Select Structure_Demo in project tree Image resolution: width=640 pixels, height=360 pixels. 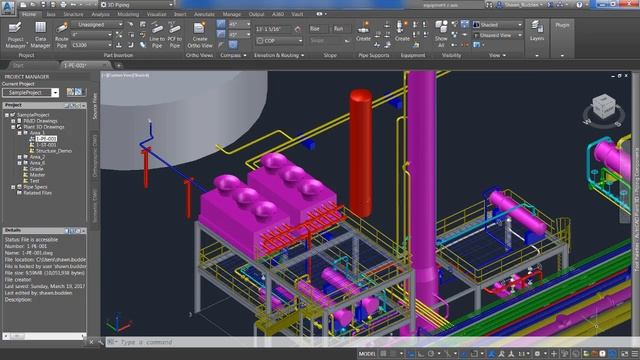[53, 151]
